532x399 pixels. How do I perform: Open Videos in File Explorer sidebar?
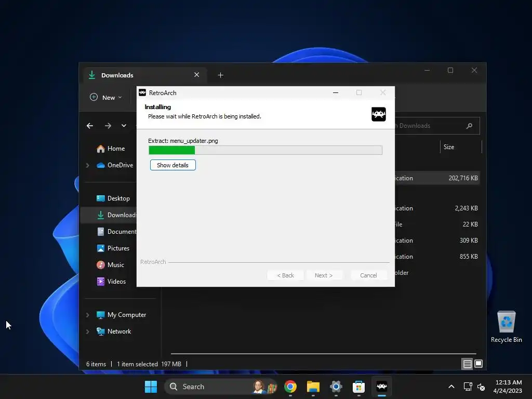point(111,282)
